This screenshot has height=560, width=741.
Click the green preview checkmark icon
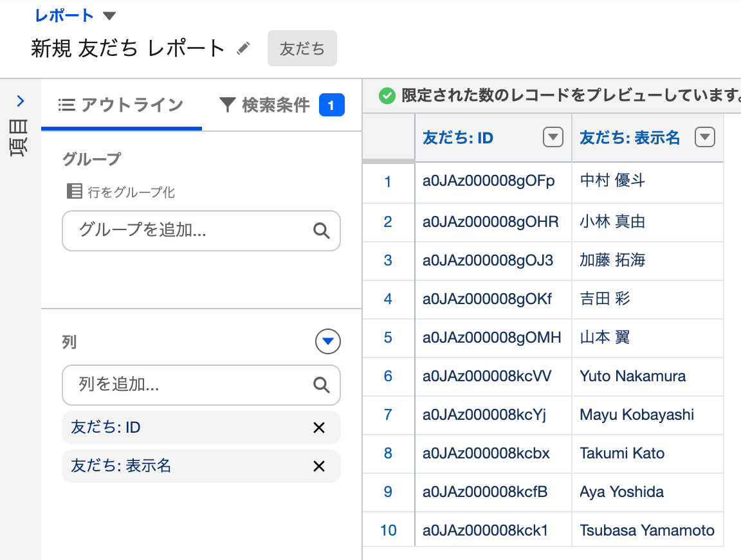(387, 96)
